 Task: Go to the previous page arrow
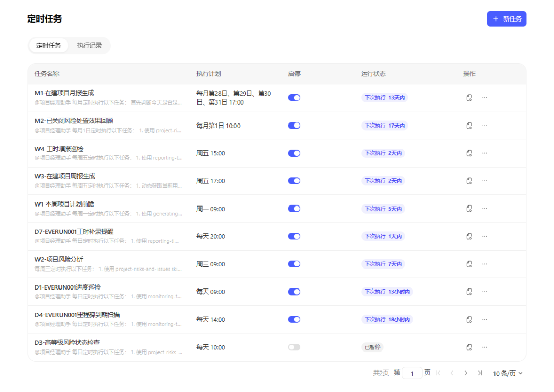[x=452, y=373]
